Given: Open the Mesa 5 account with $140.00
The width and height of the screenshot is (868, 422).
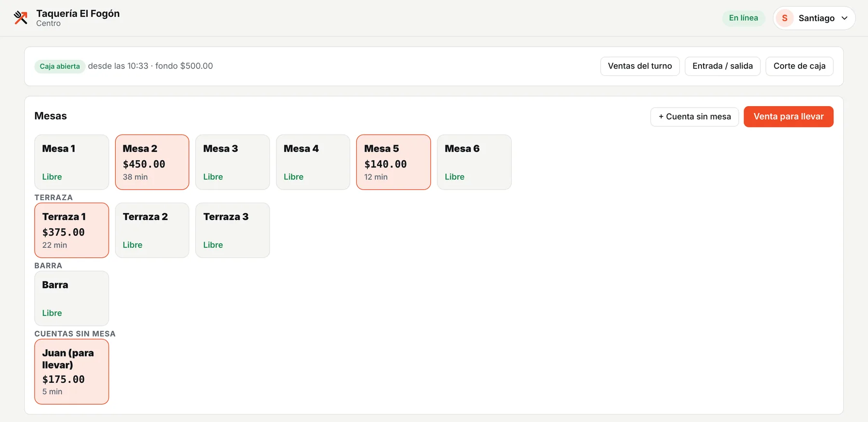Looking at the screenshot, I should [393, 162].
